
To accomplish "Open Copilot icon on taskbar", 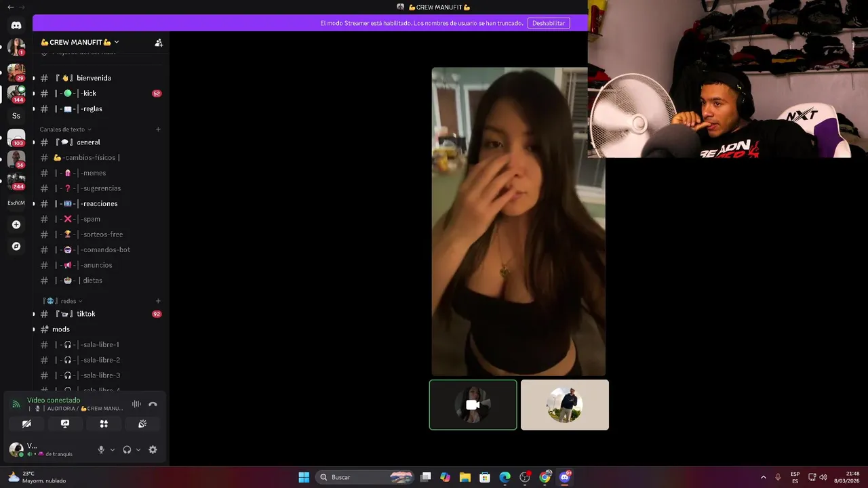I will (445, 477).
